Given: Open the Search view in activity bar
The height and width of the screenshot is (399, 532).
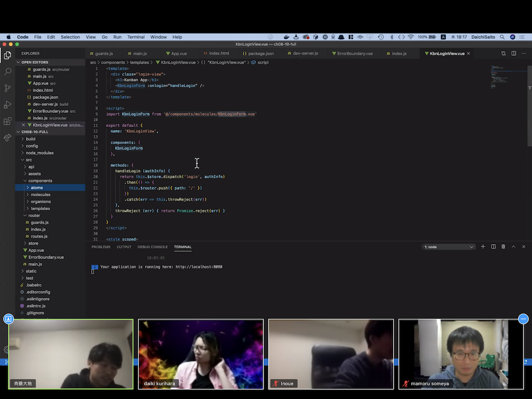Looking at the screenshot, I should 7,72.
